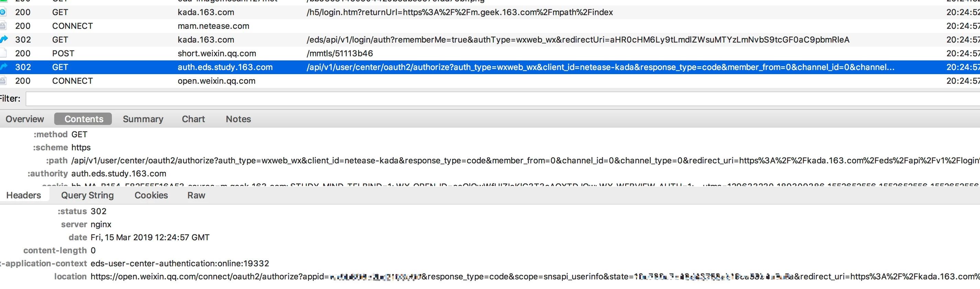Switch to the Headers response tab
This screenshot has width=980, height=289.
(24, 195)
